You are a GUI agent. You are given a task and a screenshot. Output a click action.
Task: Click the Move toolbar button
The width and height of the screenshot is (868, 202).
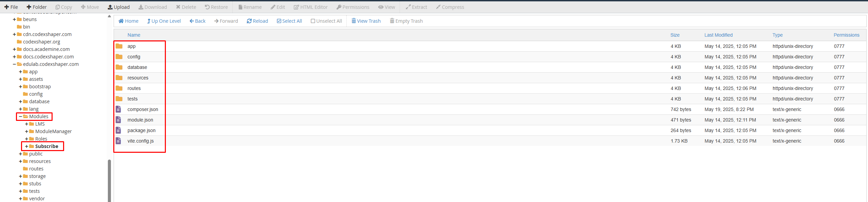90,7
